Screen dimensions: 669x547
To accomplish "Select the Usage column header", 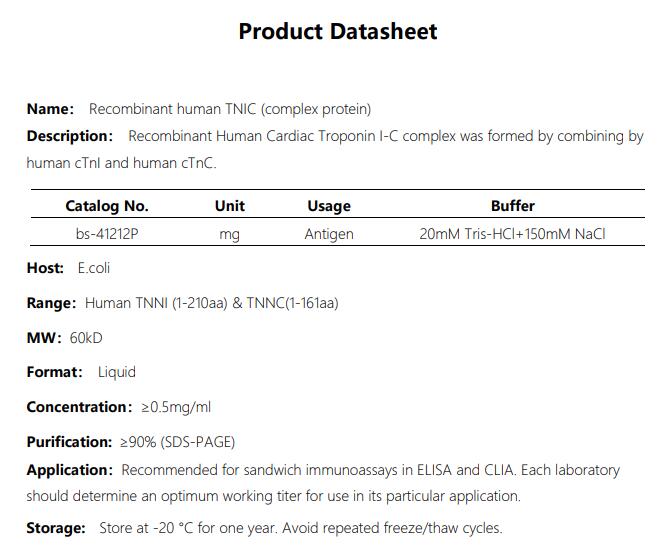I will pyautogui.click(x=329, y=206).
